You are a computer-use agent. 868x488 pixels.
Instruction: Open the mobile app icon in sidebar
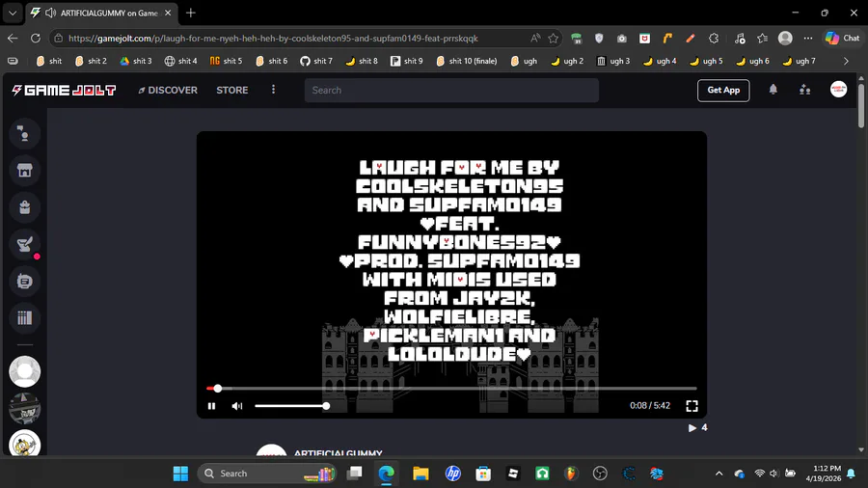point(24,281)
